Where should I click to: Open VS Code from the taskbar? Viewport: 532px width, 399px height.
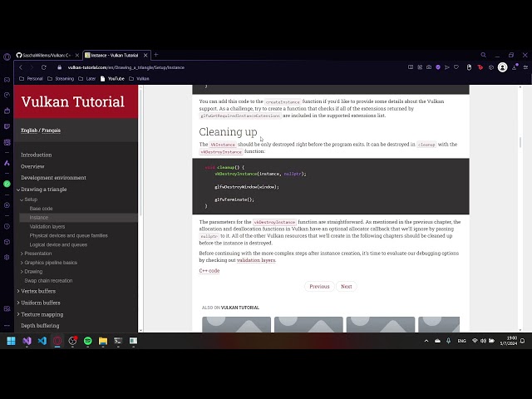coord(42,341)
